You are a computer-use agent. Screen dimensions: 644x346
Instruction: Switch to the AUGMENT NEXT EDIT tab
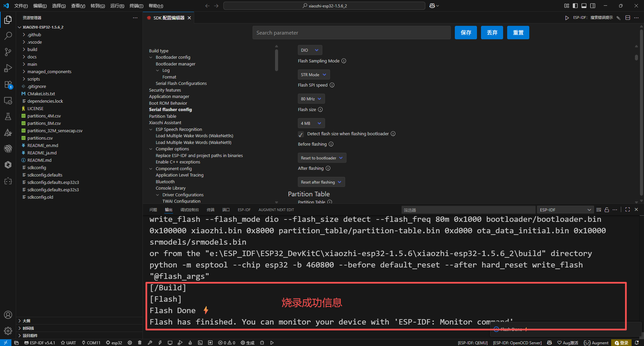pos(276,210)
